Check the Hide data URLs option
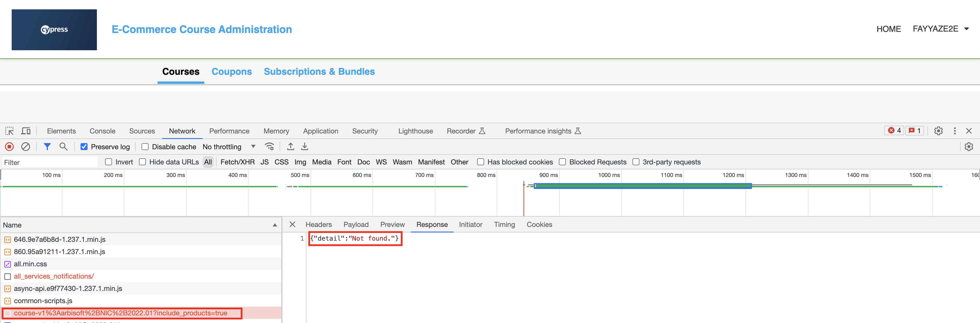This screenshot has height=323, width=980. point(143,162)
